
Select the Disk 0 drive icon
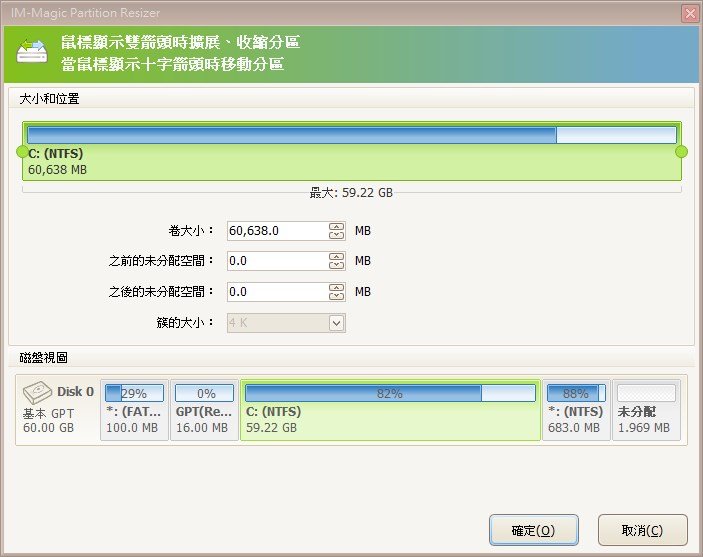click(38, 392)
